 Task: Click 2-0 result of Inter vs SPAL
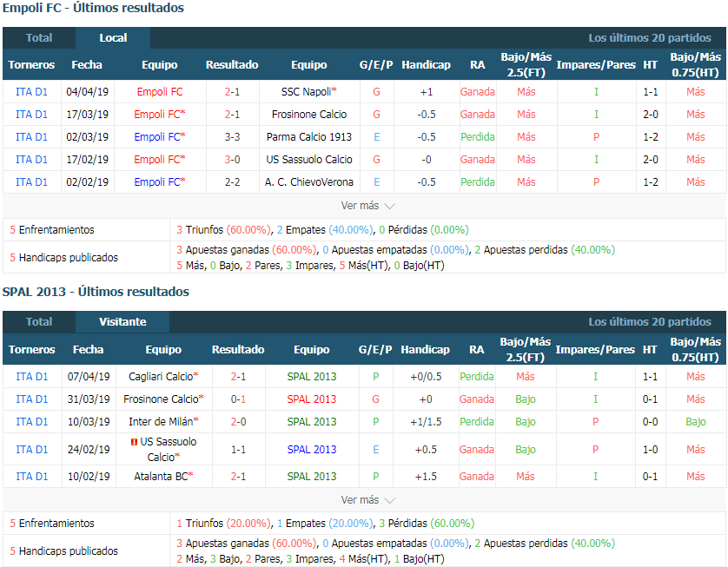[x=238, y=422]
